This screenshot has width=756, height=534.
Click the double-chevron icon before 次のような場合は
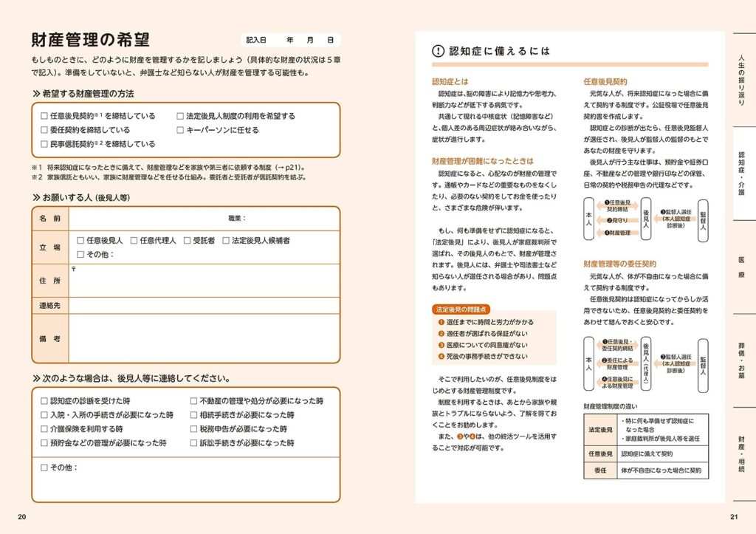36,378
